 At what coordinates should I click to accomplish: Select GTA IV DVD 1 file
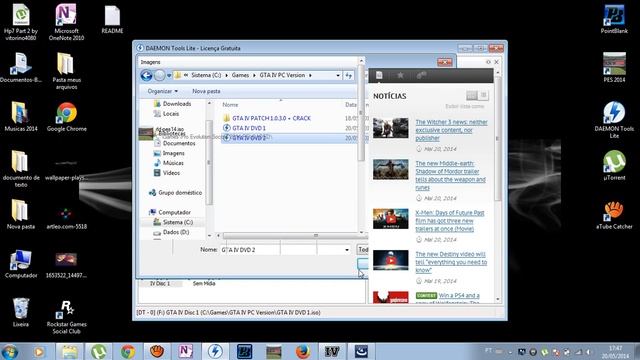[249, 128]
